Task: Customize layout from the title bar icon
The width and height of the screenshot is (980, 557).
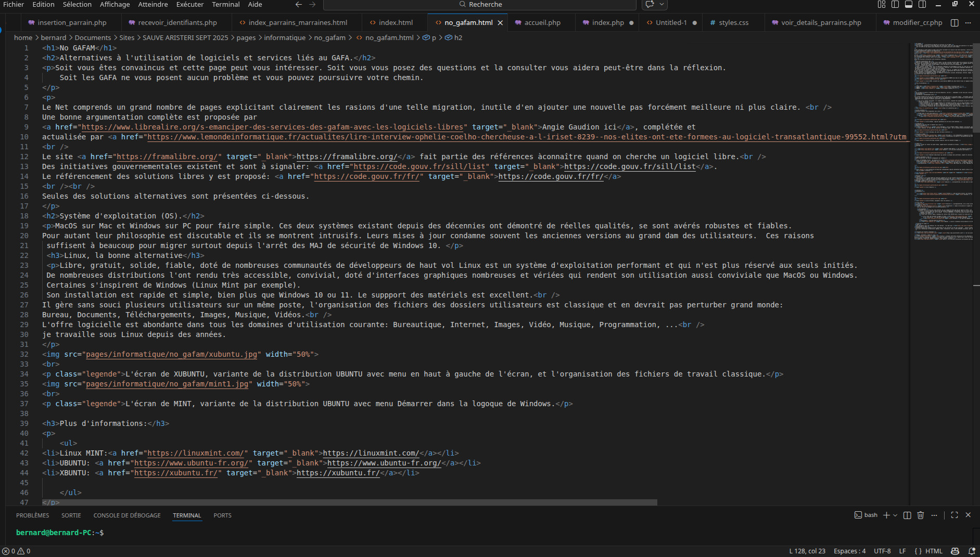Action: click(881, 4)
